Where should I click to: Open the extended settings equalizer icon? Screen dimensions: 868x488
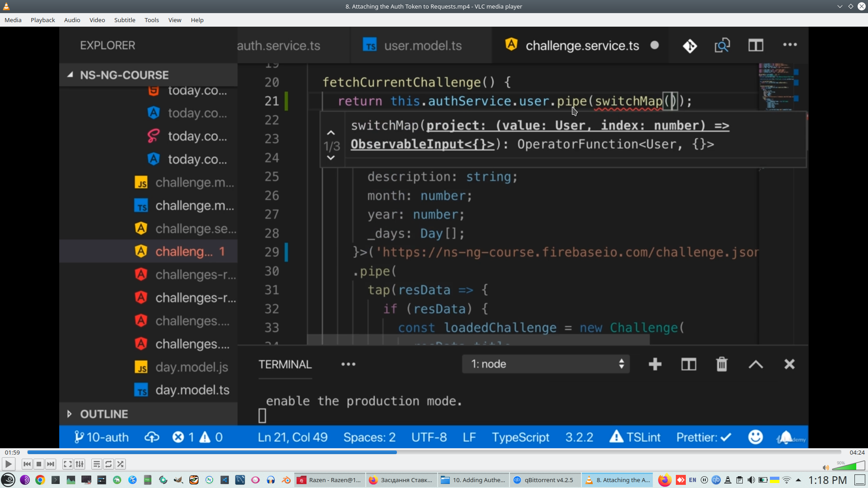[80, 464]
